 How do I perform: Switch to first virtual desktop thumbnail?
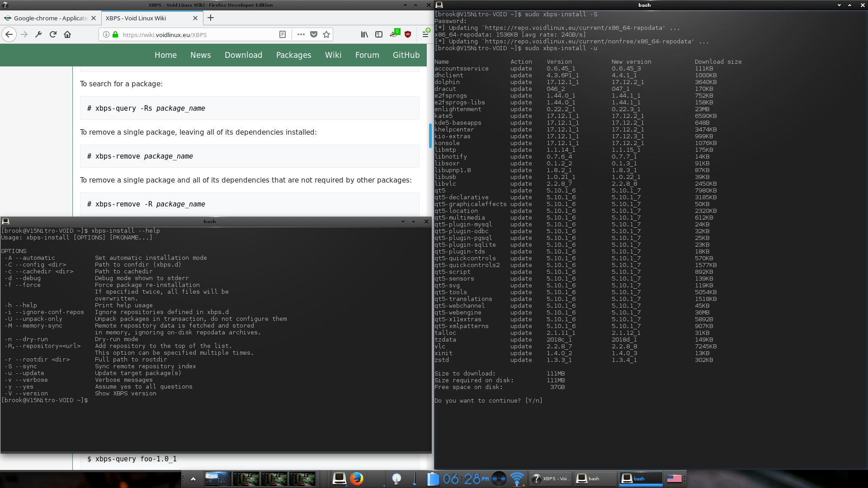coord(217,479)
